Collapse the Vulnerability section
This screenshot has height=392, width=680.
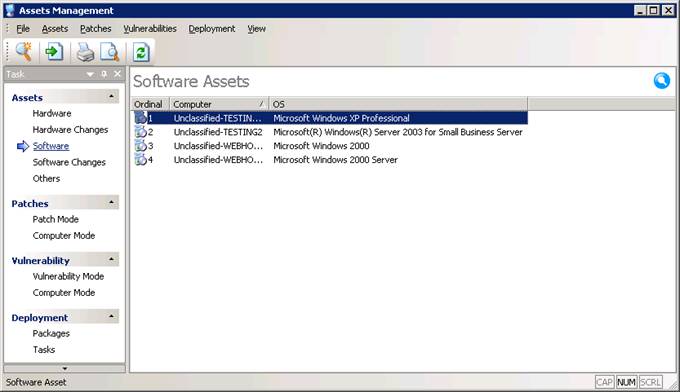click(x=111, y=259)
